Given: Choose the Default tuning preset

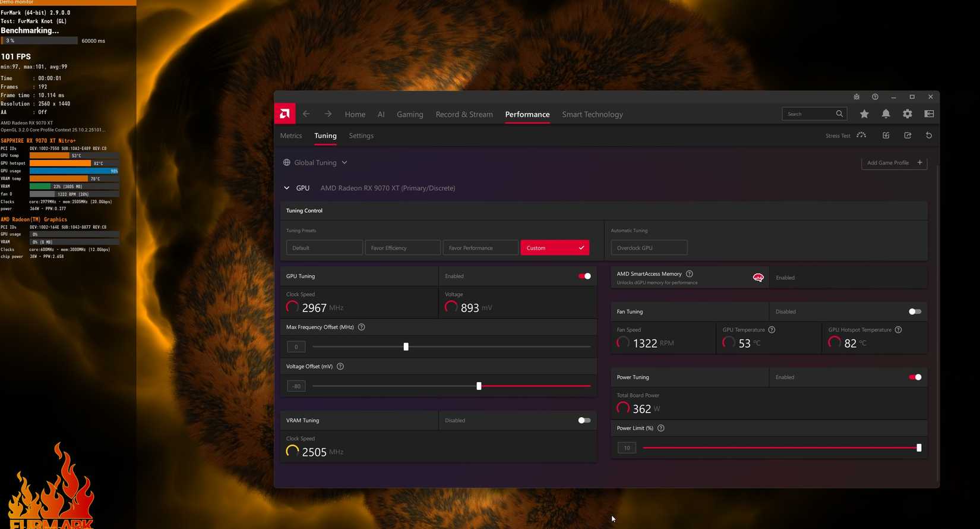Looking at the screenshot, I should 324,248.
